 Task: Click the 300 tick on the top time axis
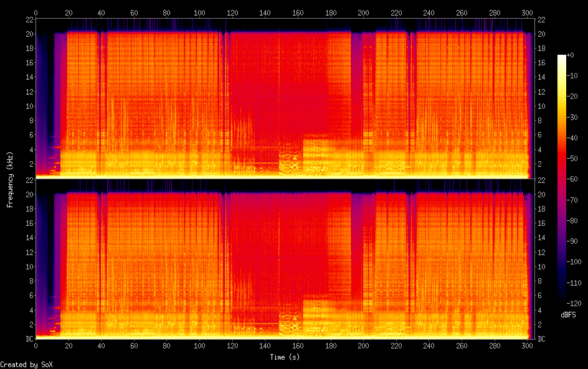527,12
